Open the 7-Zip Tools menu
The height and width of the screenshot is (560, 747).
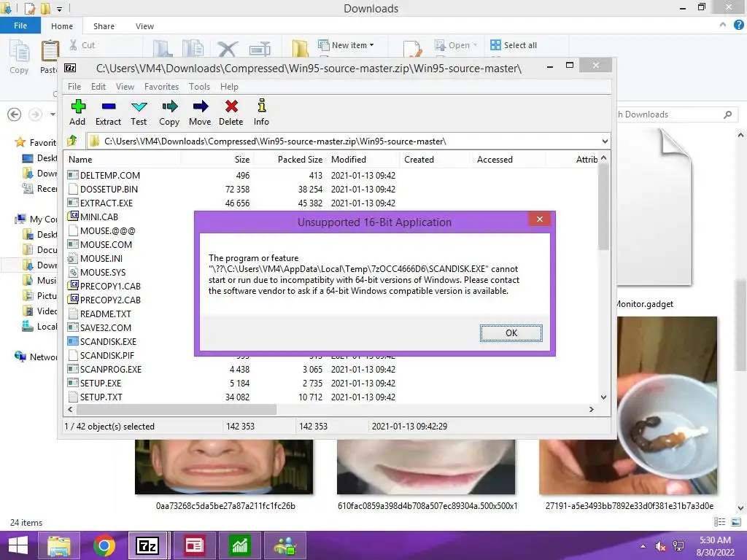point(199,87)
